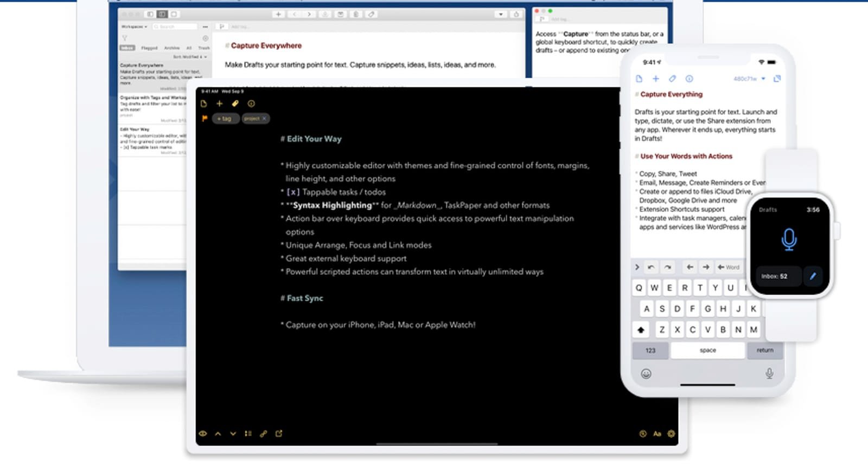Open the Workspaces dropdown in Mac window
Viewport: 868px width, 465px height.
click(x=134, y=27)
